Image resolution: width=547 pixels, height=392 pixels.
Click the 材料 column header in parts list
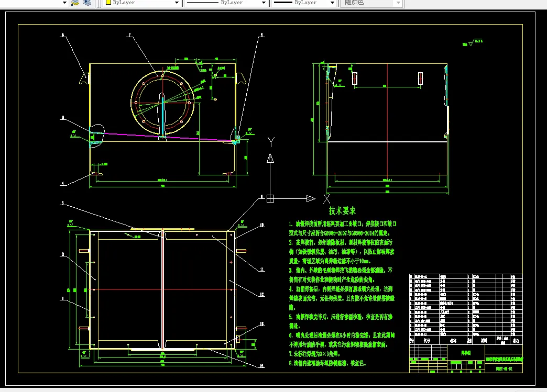484,340
